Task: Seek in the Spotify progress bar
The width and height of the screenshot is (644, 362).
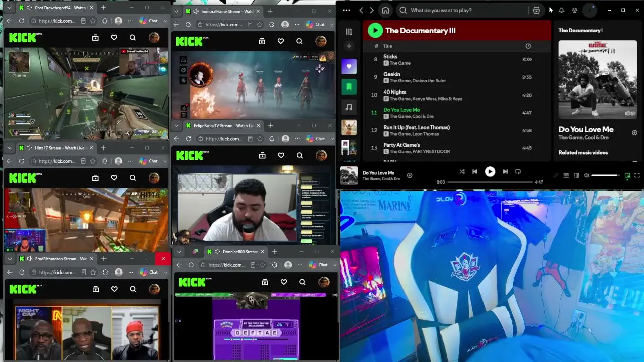Action: (490, 182)
